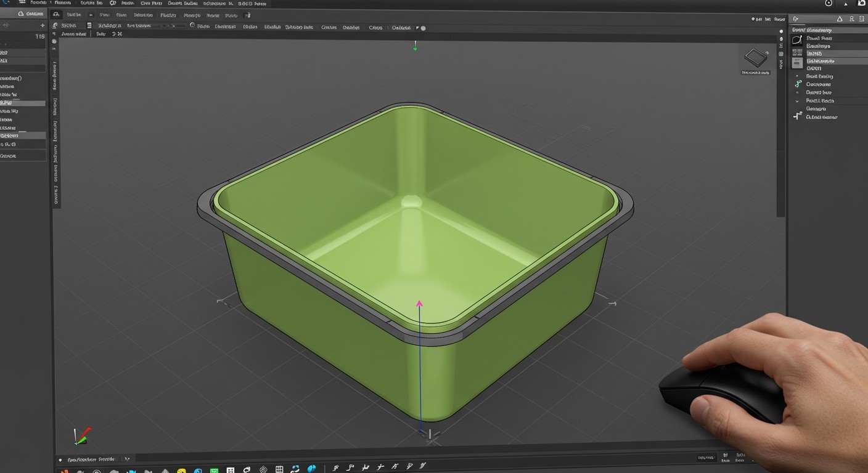The width and height of the screenshot is (868, 473).
Task: Toggle the round dot at toolbar's right end
Action: point(423,28)
